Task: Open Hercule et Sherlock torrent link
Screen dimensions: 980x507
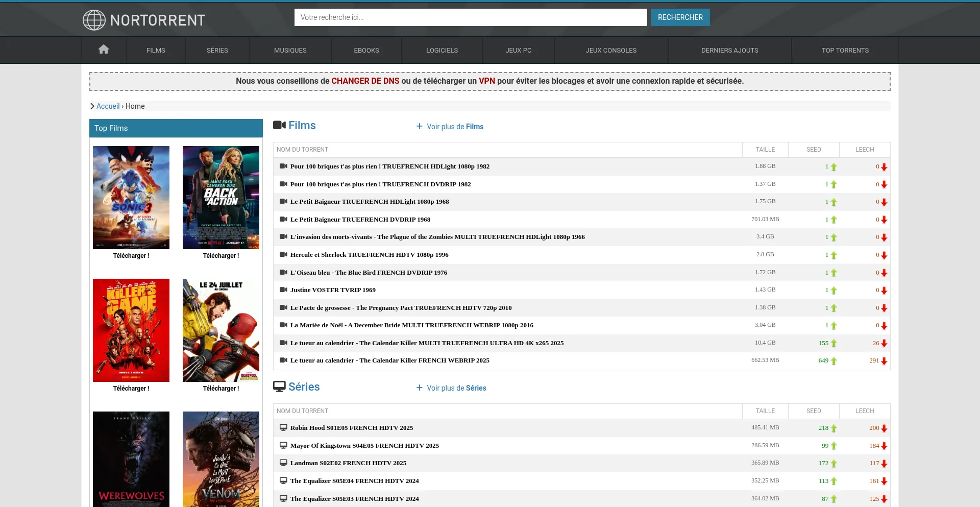Action: pyautogui.click(x=369, y=255)
